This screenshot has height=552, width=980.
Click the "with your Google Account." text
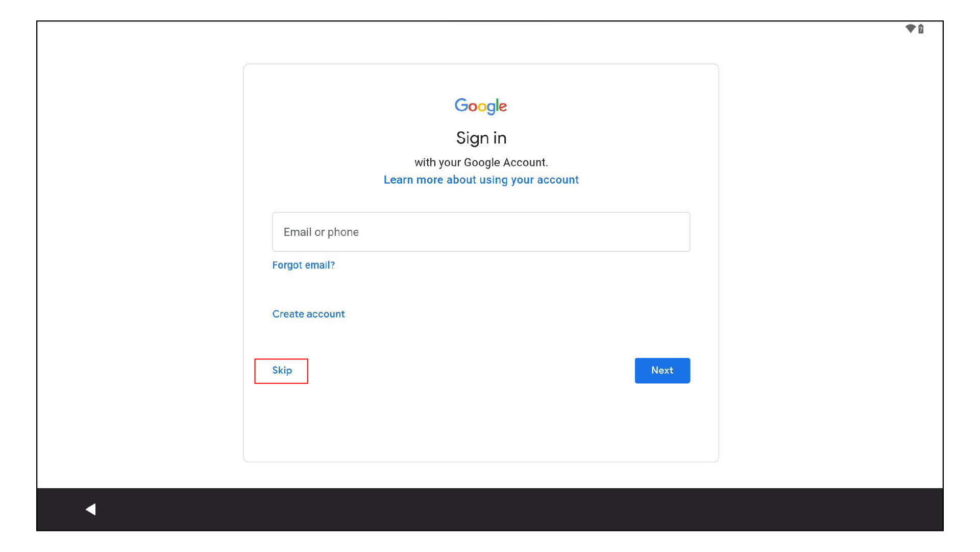(481, 162)
